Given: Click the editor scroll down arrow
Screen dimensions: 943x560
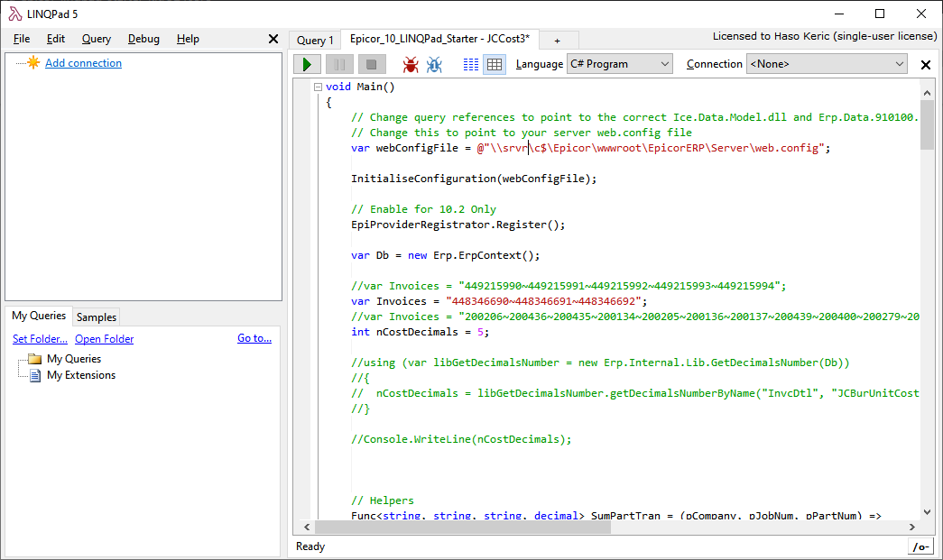Looking at the screenshot, I should 927,512.
